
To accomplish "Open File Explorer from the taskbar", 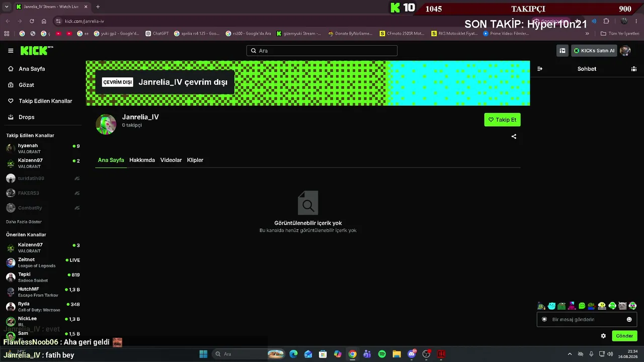I will coord(396,354).
